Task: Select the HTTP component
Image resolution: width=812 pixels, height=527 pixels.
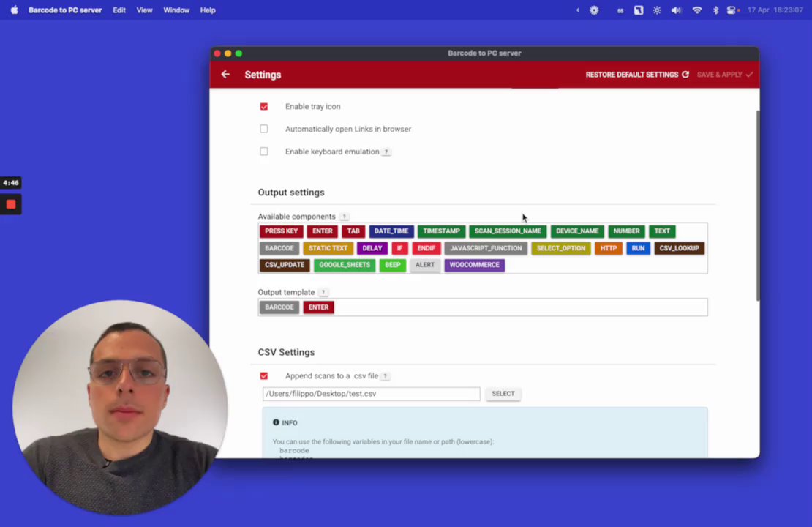Action: (x=609, y=248)
